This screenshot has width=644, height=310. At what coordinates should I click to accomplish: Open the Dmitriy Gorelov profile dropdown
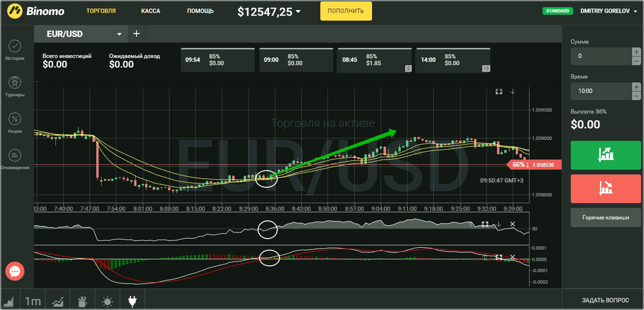coord(635,11)
